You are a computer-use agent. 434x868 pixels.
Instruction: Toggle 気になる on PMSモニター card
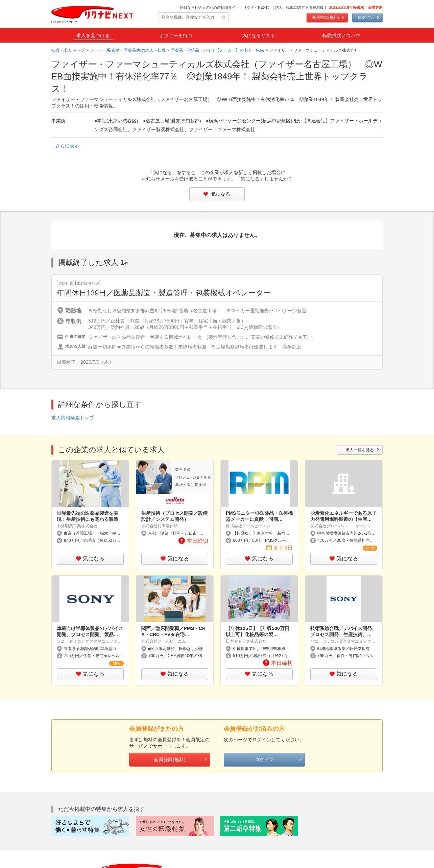pyautogui.click(x=259, y=559)
